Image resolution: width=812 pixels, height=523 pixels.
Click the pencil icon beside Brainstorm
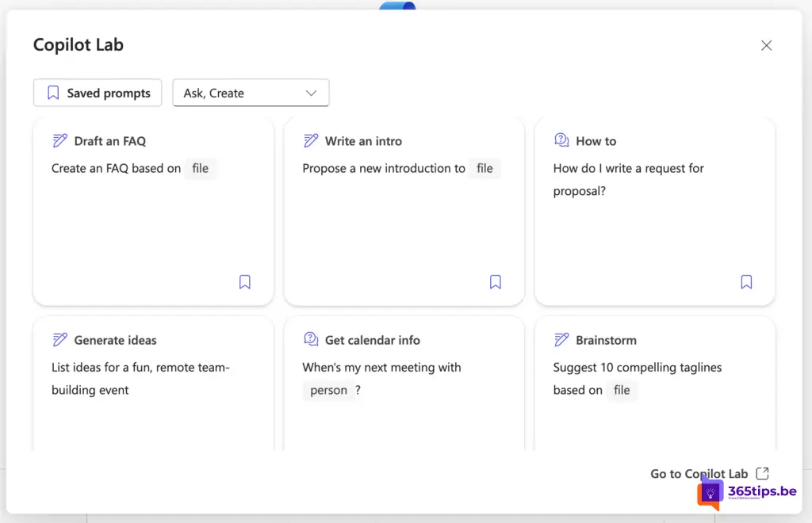[x=561, y=340]
